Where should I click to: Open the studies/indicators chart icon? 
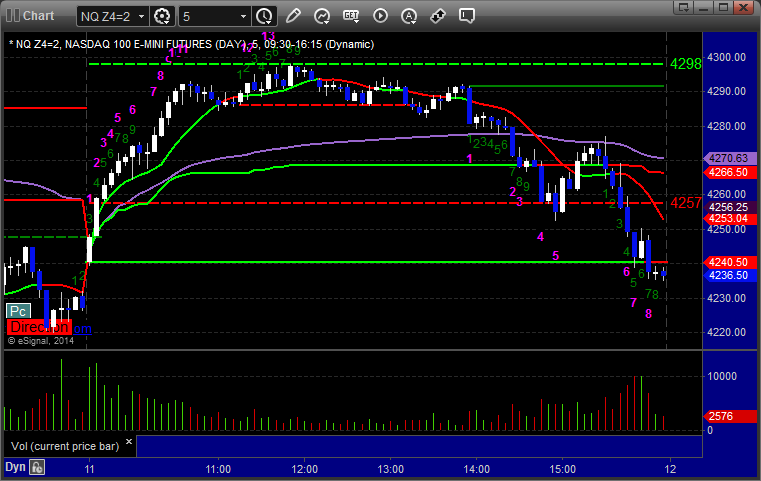coord(322,16)
